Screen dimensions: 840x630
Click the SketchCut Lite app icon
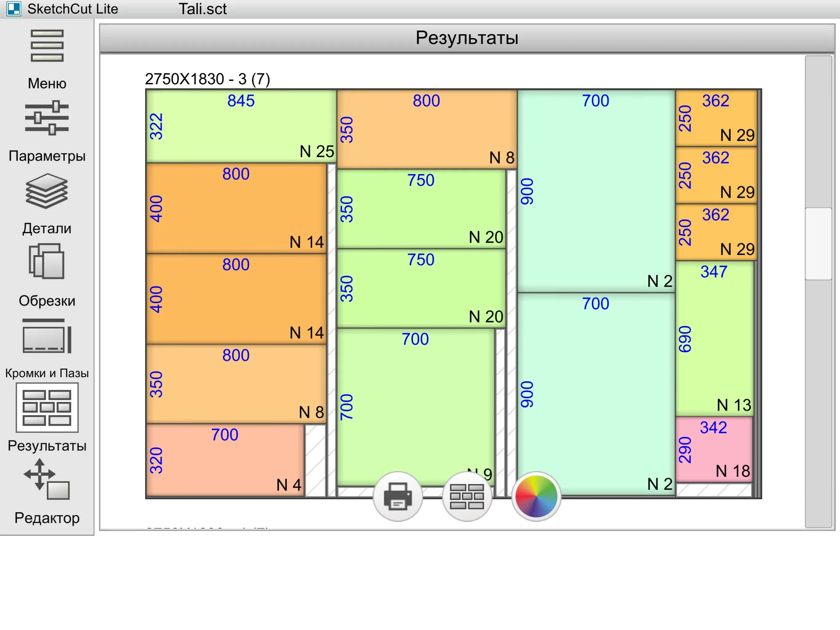point(14,9)
